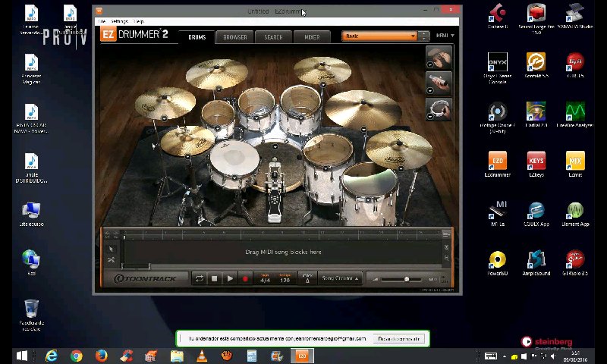Open the MENU dropdown in EZdrummer
The height and width of the screenshot is (364, 607).
click(445, 36)
